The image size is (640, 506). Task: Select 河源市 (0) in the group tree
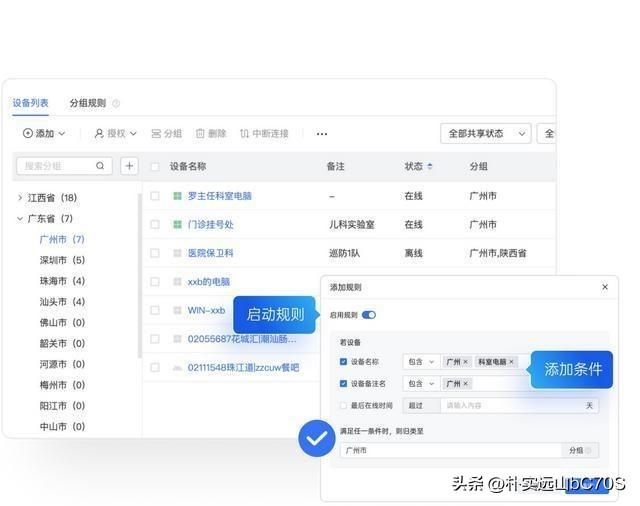[62, 364]
